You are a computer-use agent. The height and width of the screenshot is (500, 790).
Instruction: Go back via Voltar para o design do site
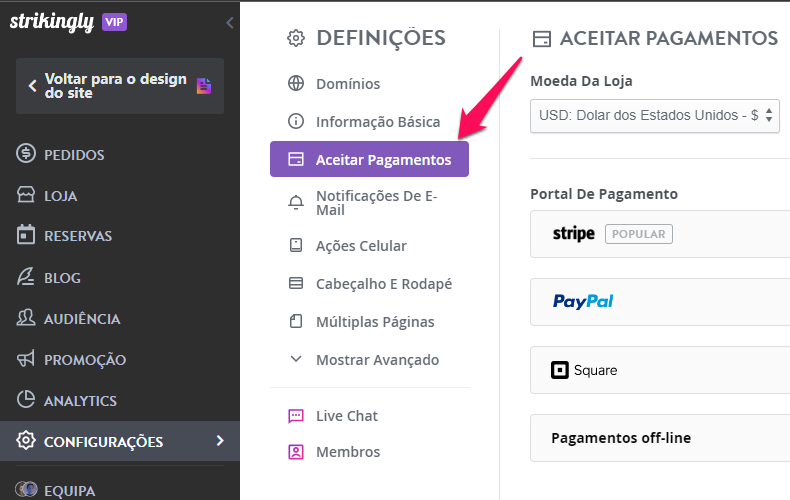tap(120, 86)
